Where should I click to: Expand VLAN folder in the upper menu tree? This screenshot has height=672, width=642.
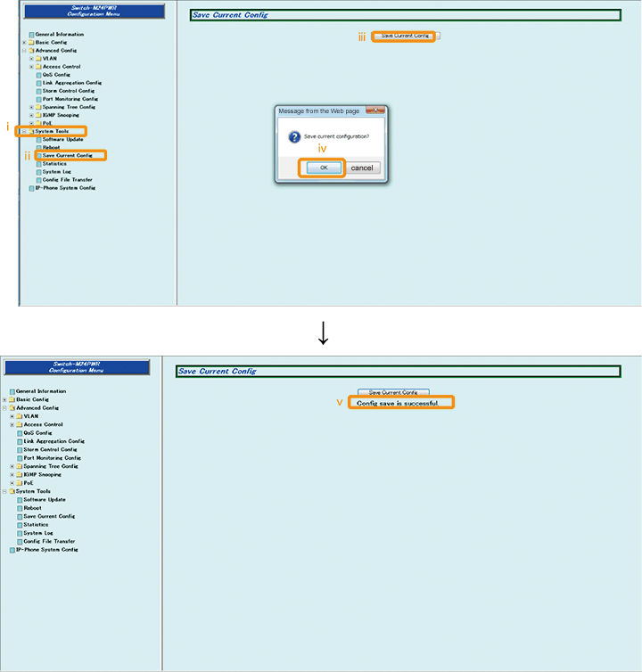pos(31,59)
